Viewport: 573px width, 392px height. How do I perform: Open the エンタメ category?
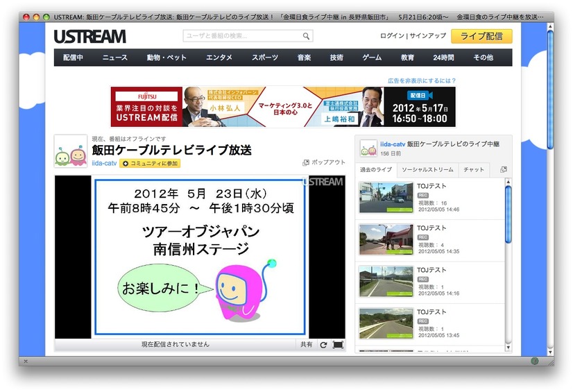click(219, 58)
